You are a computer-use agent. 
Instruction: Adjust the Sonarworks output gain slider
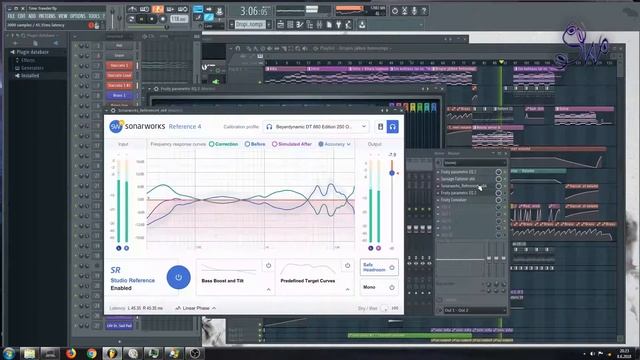(392, 173)
